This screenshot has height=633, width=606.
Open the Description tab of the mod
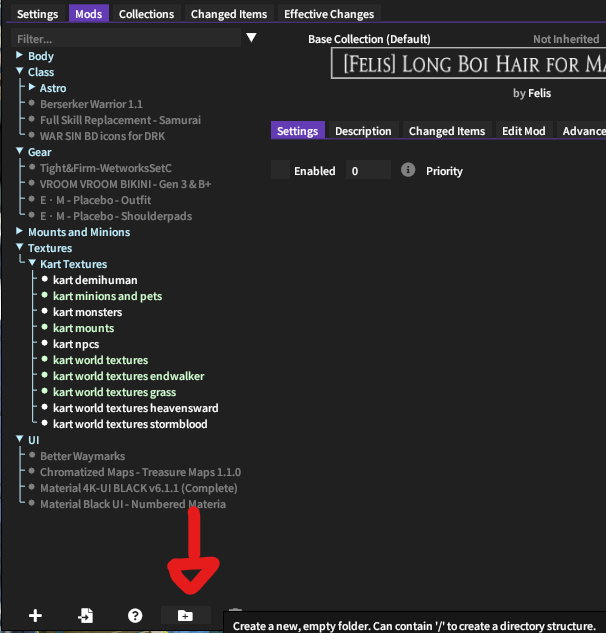coord(363,131)
